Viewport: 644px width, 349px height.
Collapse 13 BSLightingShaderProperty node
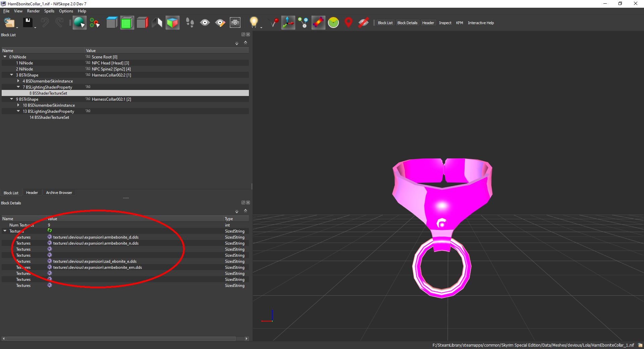18,111
